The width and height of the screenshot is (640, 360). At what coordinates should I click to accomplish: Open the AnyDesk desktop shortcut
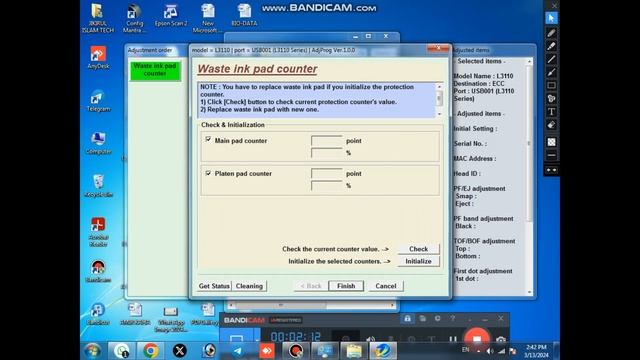point(98,57)
